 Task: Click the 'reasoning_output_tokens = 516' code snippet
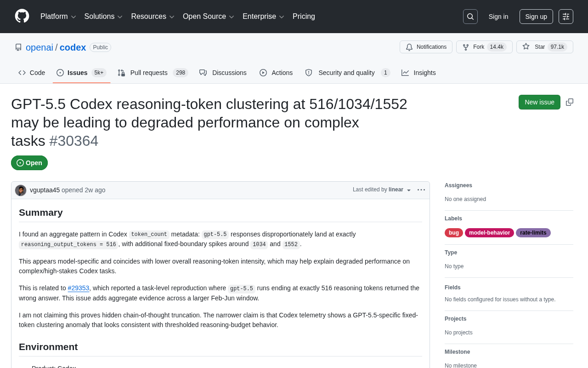[x=68, y=245]
